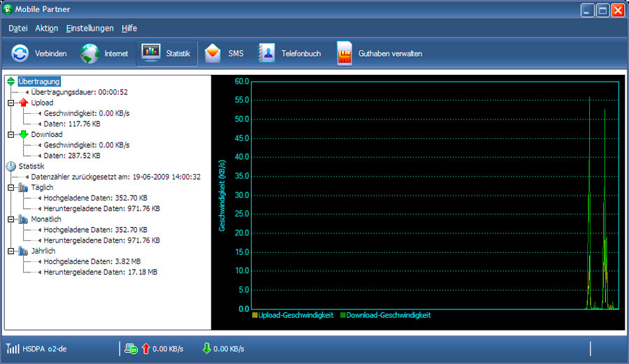
Task: Collapse the Download tree node
Action: coord(11,134)
